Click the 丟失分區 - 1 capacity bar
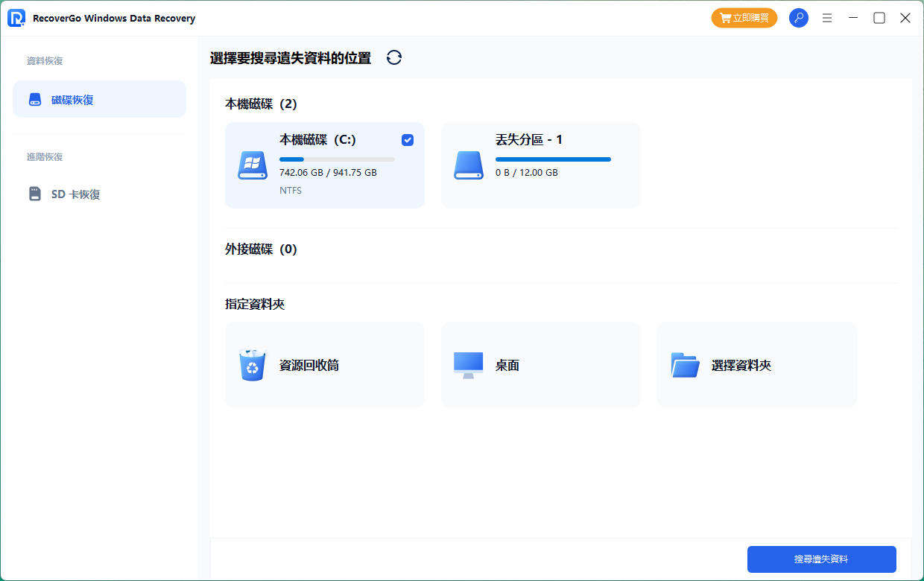This screenshot has width=924, height=581. click(x=553, y=159)
